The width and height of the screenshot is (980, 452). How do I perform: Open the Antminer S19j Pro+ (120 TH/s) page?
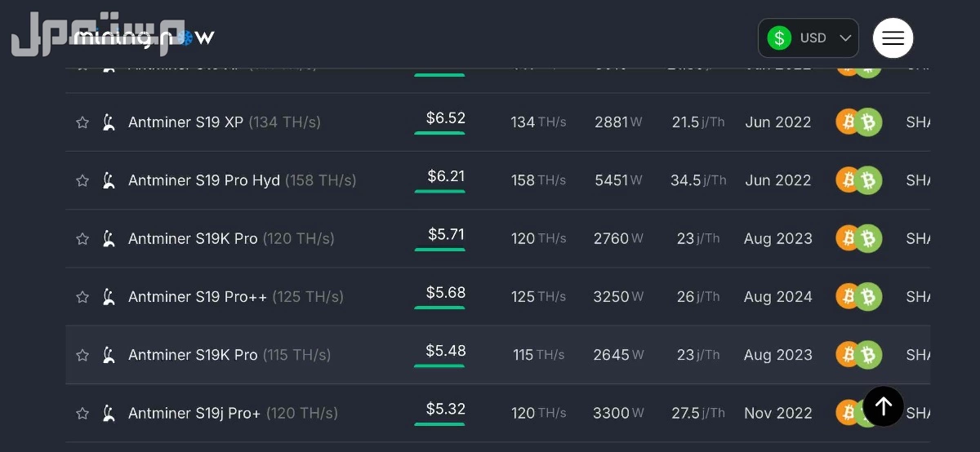(x=233, y=414)
